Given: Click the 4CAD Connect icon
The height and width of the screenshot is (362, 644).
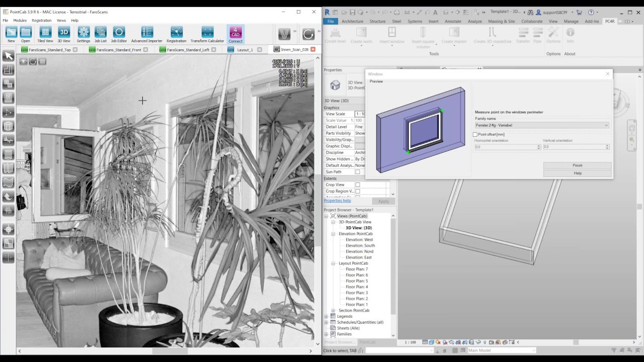Looking at the screenshot, I should click(235, 33).
